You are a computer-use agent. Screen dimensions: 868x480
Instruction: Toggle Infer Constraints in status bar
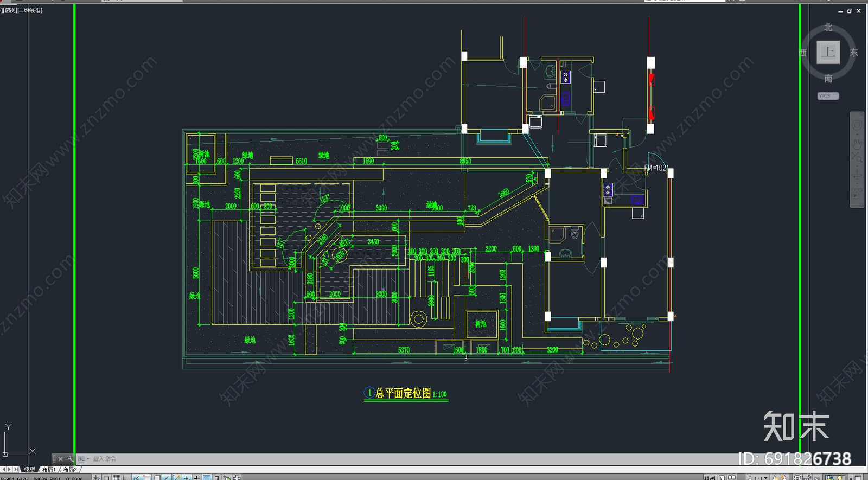tap(96, 477)
